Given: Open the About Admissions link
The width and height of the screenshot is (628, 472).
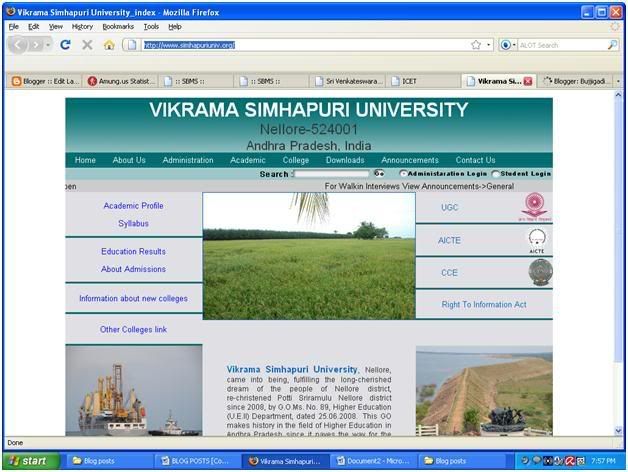Looking at the screenshot, I should coord(133,269).
